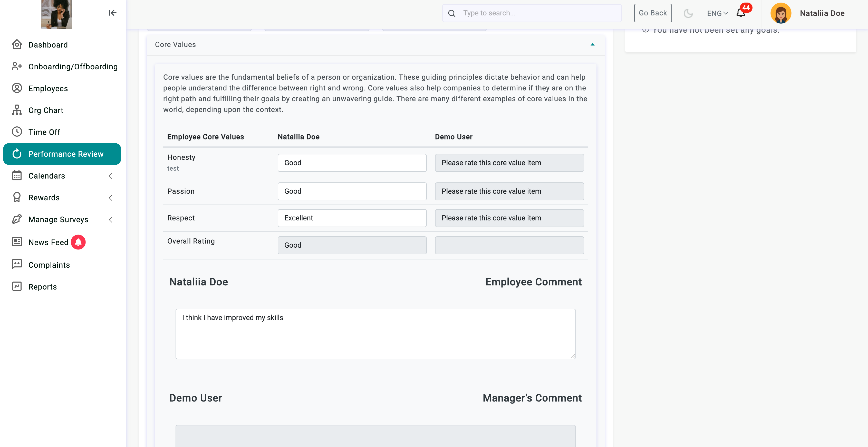Image resolution: width=868 pixels, height=447 pixels.
Task: Click the Nataliia Doe username in header
Action: 822,13
